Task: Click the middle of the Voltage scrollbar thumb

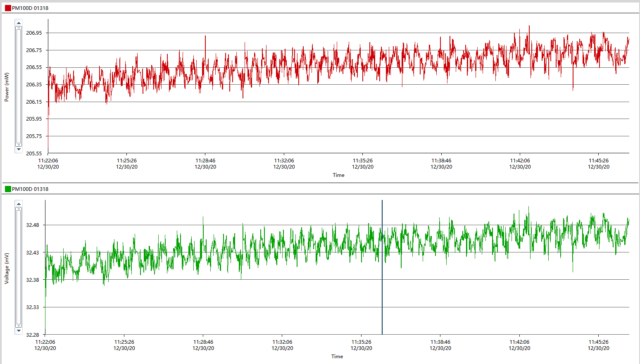Action: (x=19, y=267)
